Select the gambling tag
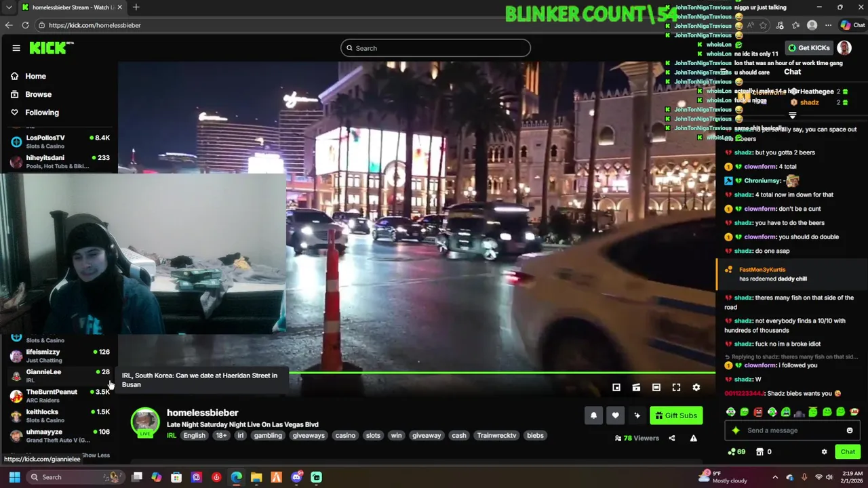The height and width of the screenshot is (488, 868). tap(268, 436)
